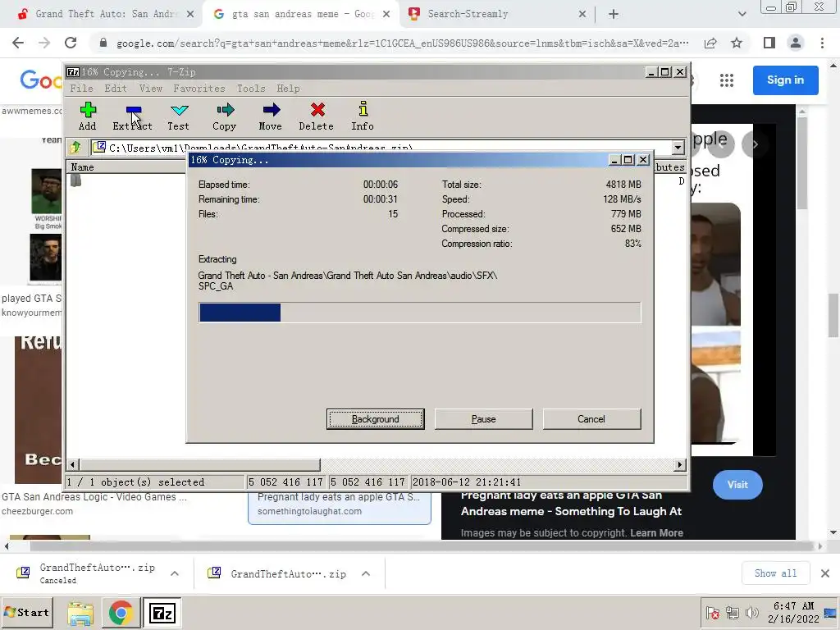840x630 pixels.
Task: Open the 7-Zip Edit menu
Action: 116,89
